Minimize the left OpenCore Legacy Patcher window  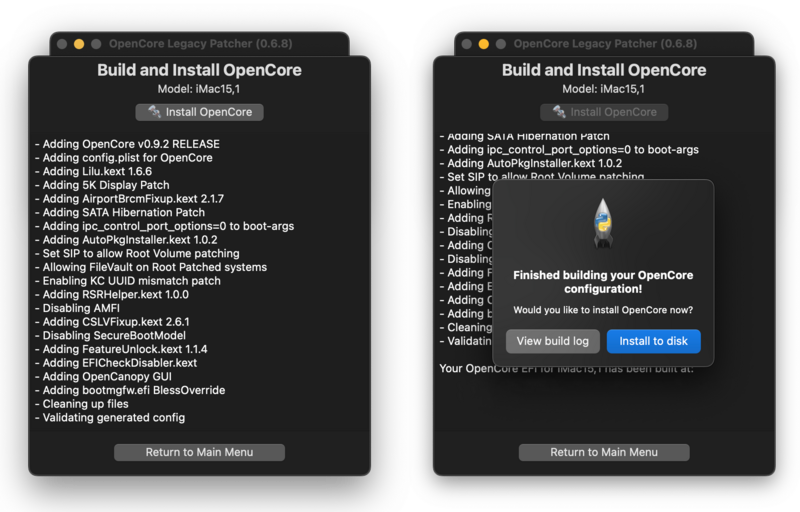tap(79, 44)
